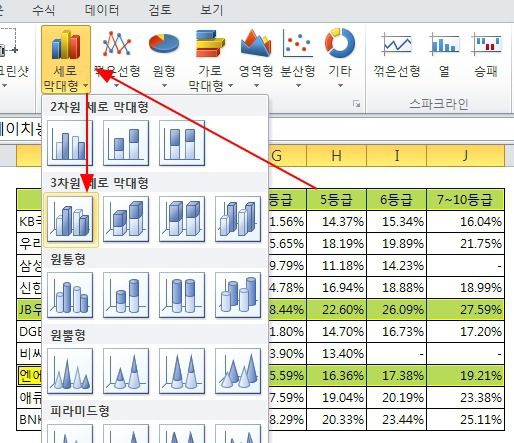The image size is (514, 443).
Task: Open the 기타 other charts gallery
Action: [340, 58]
